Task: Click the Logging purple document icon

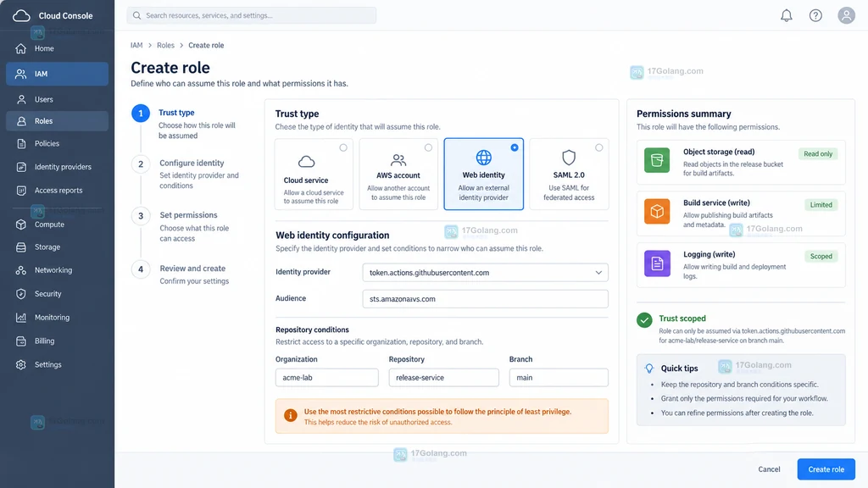Action: coord(657,263)
